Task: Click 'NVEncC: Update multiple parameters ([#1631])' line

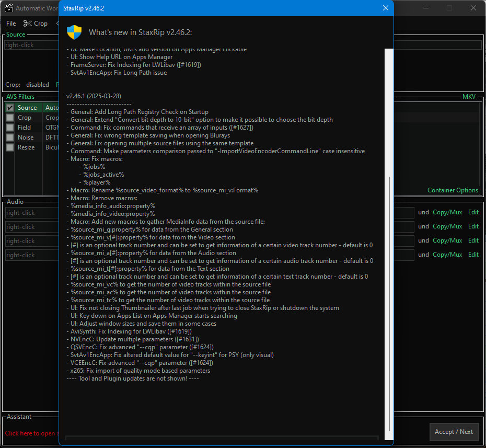Action: [133, 339]
